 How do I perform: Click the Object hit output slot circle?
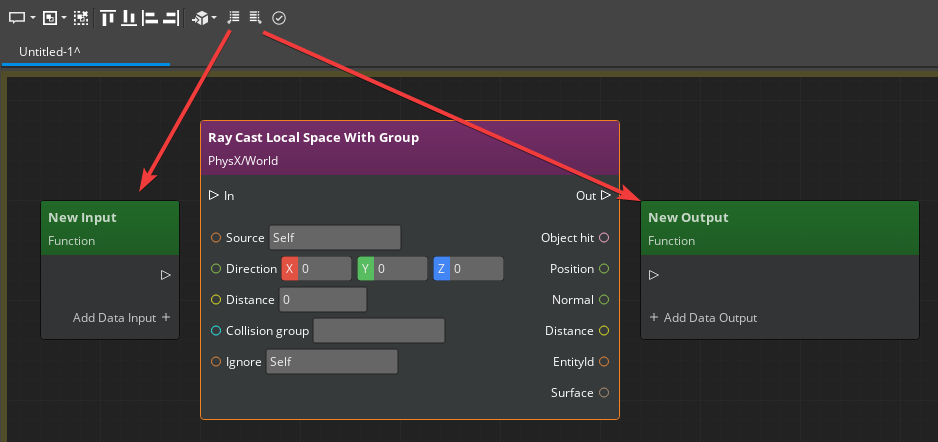coord(604,237)
